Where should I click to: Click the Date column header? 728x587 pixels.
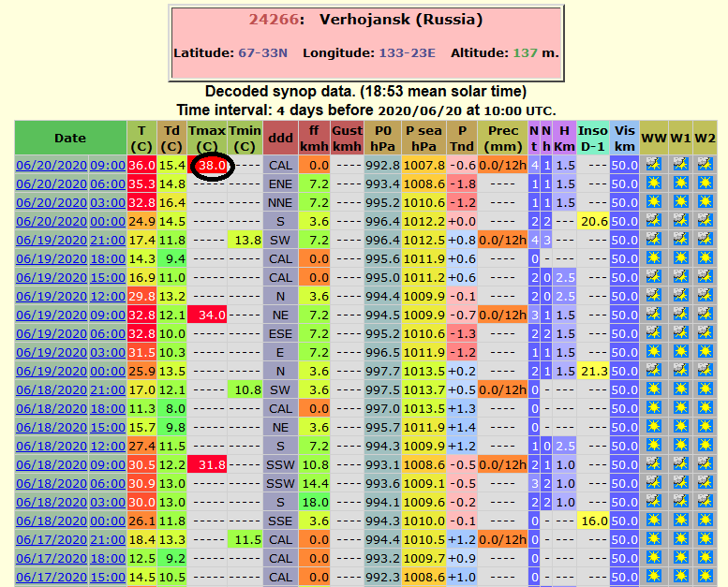coord(70,138)
